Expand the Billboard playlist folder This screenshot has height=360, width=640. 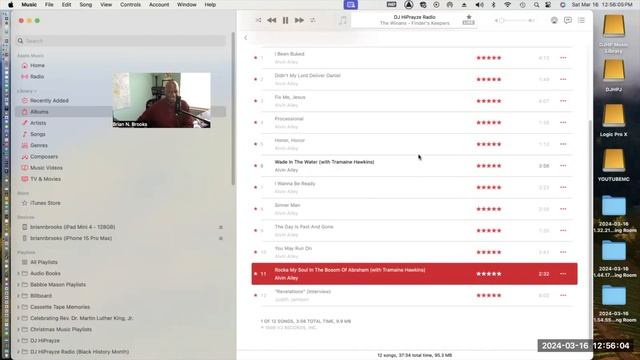coord(18,296)
